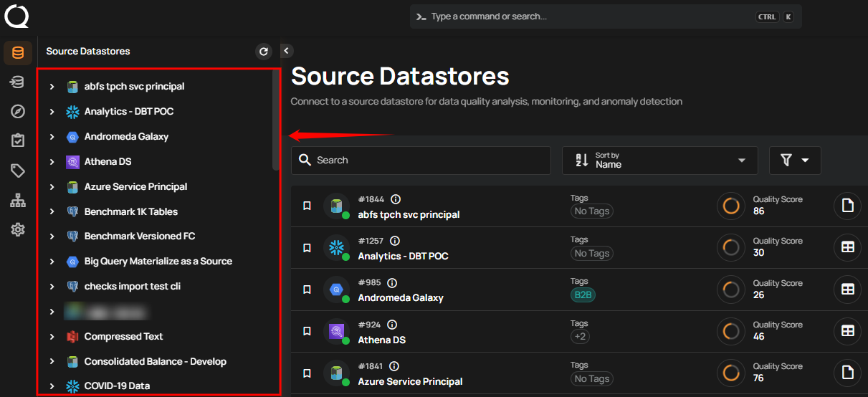Screen dimensions: 868x397
Task: Bookmark Analytics - DBT POC datastore
Action: click(x=307, y=248)
